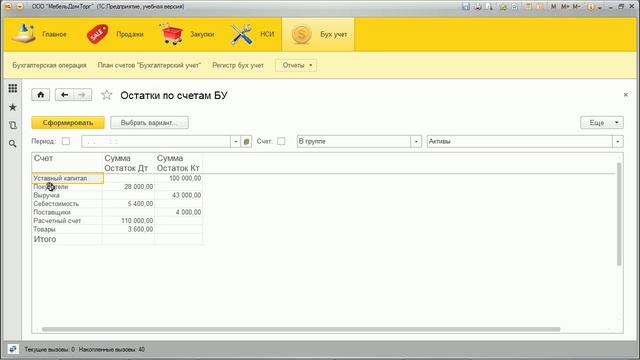Open the Активы field dropdown arrow
Screen dimensions: 640x360
(x=618, y=142)
